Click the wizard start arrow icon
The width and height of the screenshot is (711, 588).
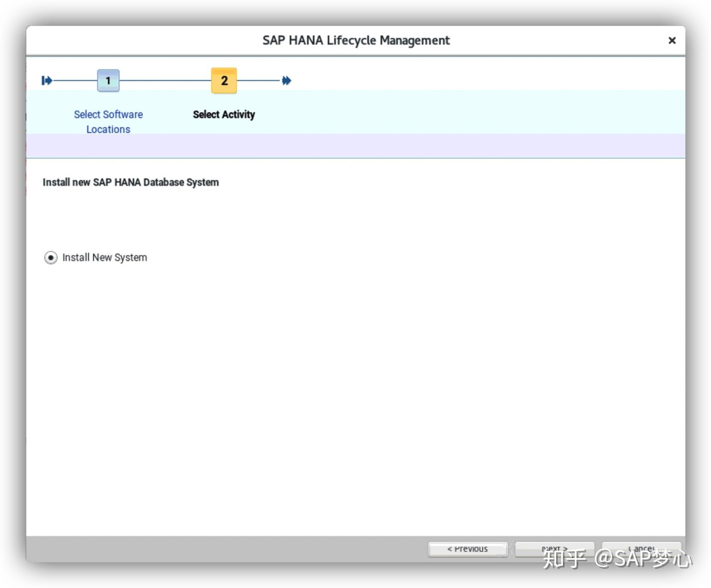pos(47,80)
